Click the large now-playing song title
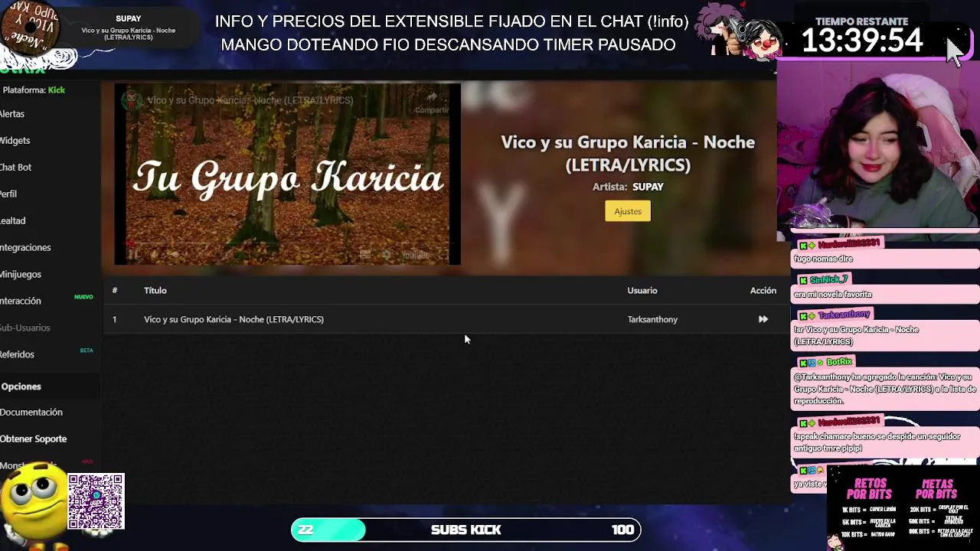 (628, 153)
